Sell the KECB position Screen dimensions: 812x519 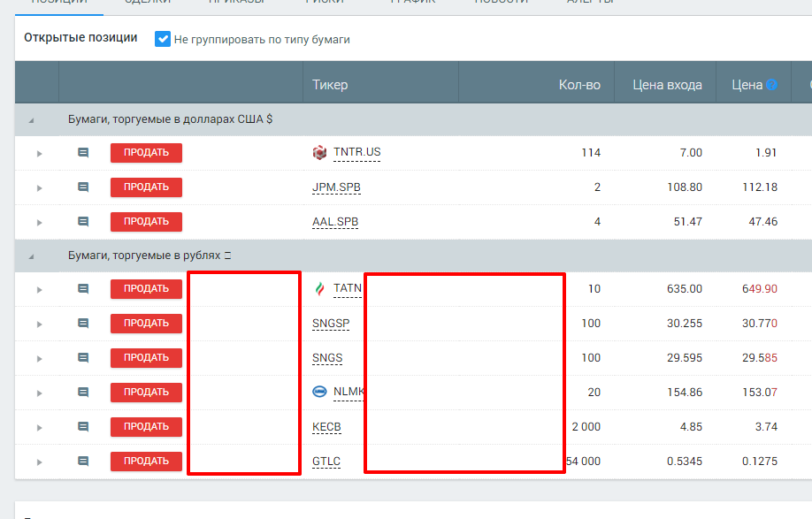click(146, 427)
